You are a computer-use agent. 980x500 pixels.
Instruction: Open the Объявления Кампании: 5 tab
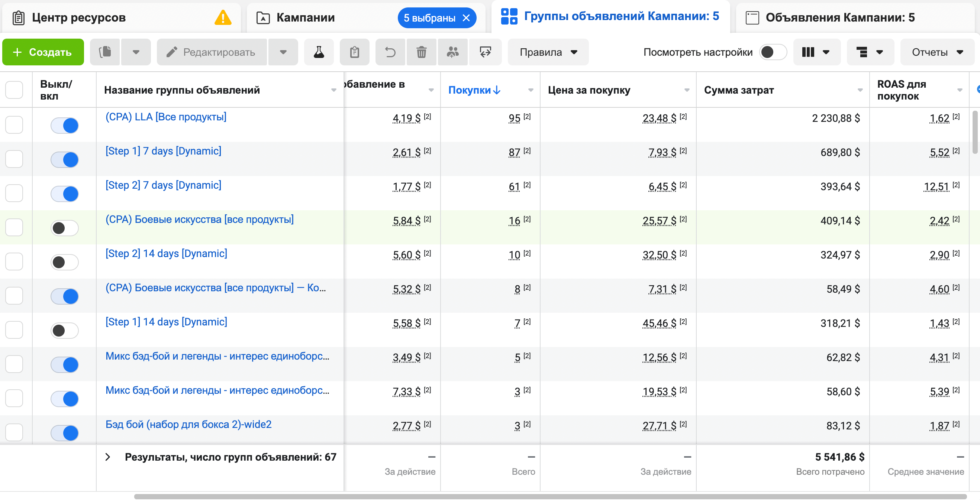pos(840,17)
